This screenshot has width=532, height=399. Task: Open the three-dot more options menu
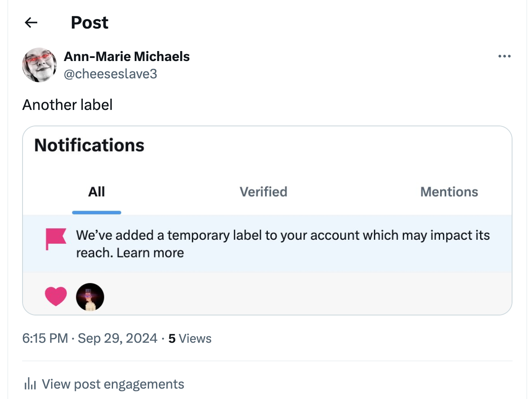pyautogui.click(x=504, y=56)
